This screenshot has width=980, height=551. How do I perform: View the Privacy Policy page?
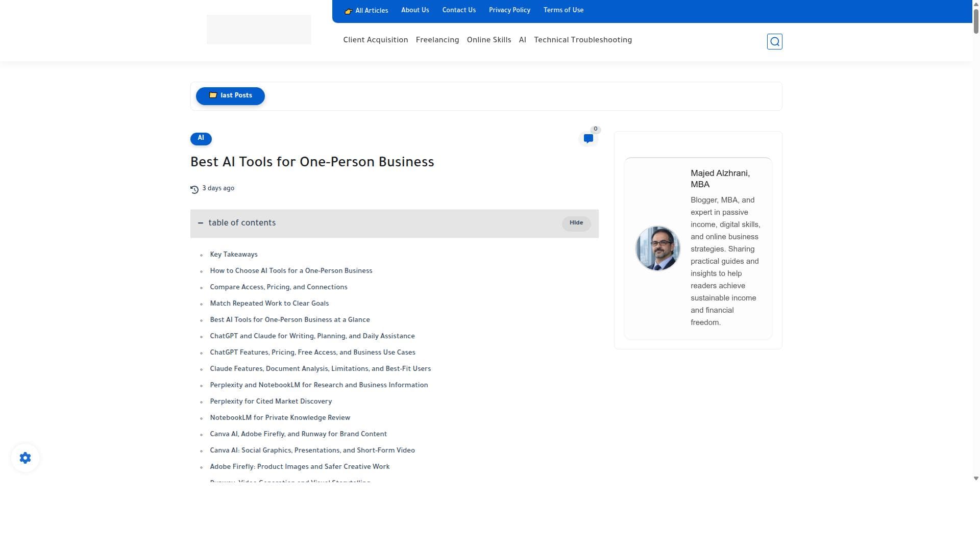point(509,10)
